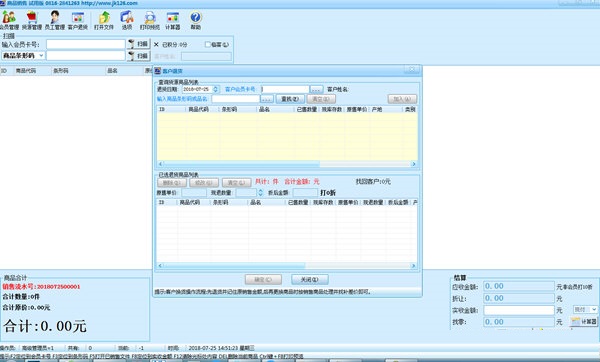
Task: Click the scan button beside product barcode field
Action: (x=139, y=56)
